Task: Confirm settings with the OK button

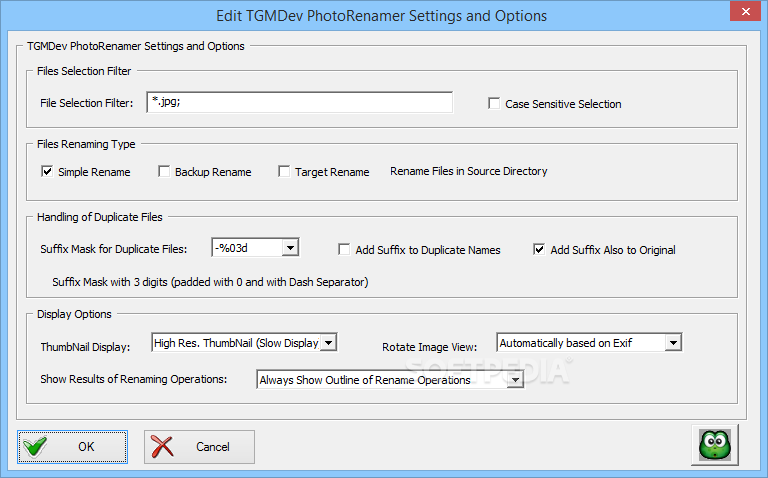Action: [x=72, y=447]
